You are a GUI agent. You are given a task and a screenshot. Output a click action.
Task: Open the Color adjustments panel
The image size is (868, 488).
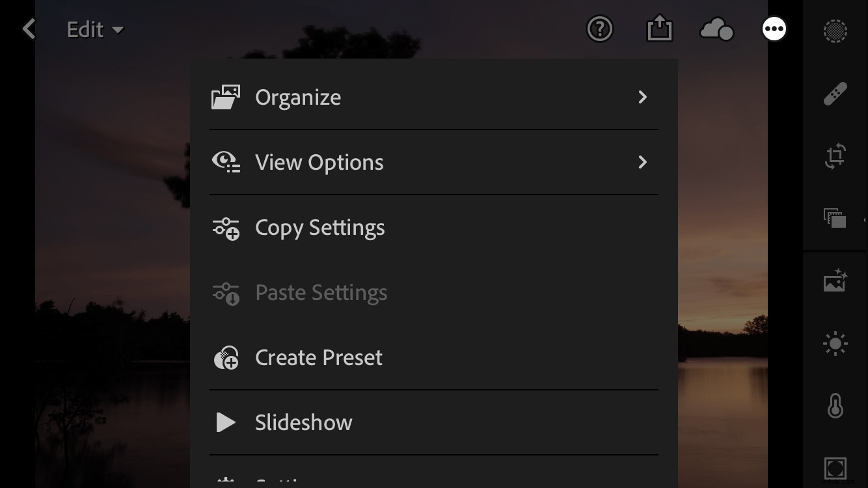coord(836,406)
